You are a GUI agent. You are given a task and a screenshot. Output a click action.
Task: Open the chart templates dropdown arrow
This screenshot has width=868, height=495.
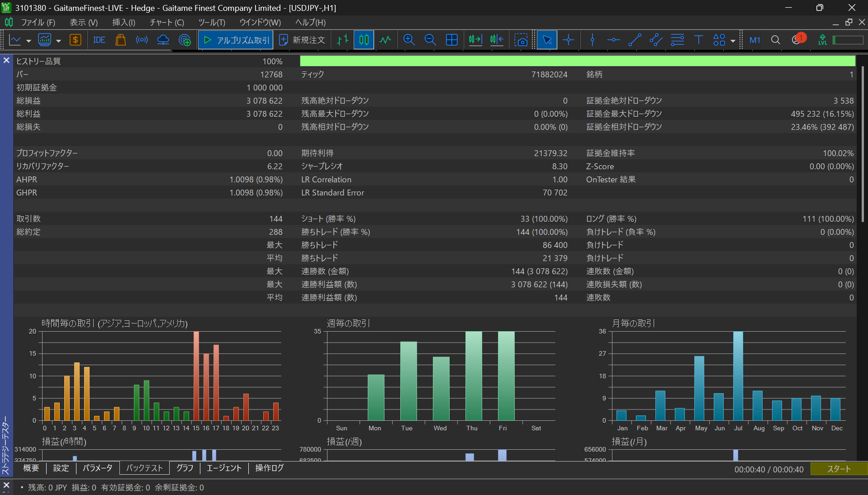58,41
